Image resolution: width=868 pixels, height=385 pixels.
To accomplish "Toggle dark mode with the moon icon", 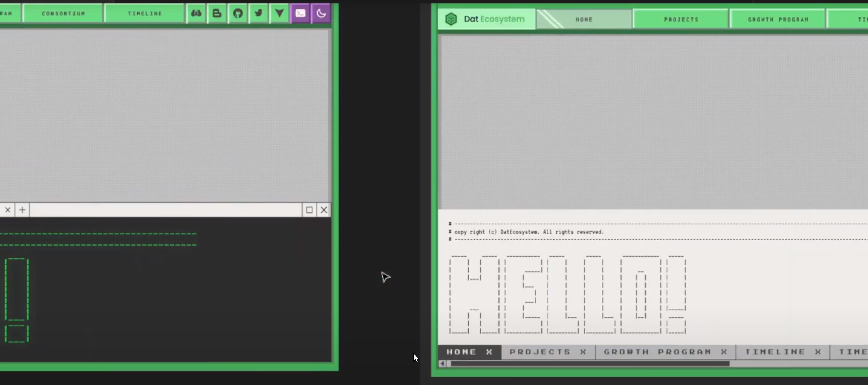I will pyautogui.click(x=321, y=13).
